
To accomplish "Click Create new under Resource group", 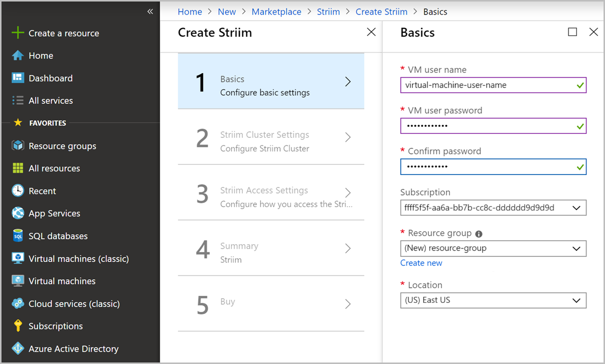I will click(x=421, y=263).
